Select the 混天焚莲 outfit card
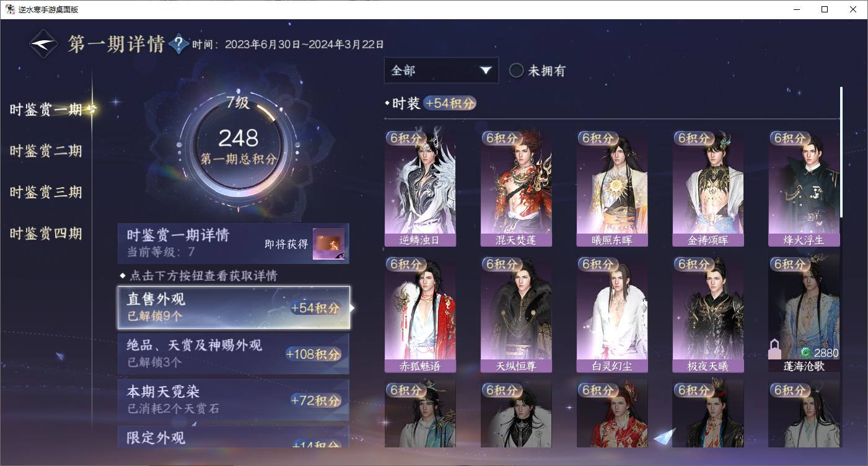This screenshot has height=466, width=868. [x=516, y=188]
